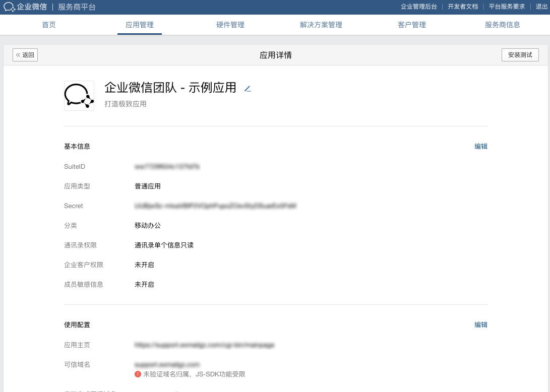Image resolution: width=550 pixels, height=392 pixels.
Task: Click the 服务商平台 header title
Action: (x=77, y=7)
